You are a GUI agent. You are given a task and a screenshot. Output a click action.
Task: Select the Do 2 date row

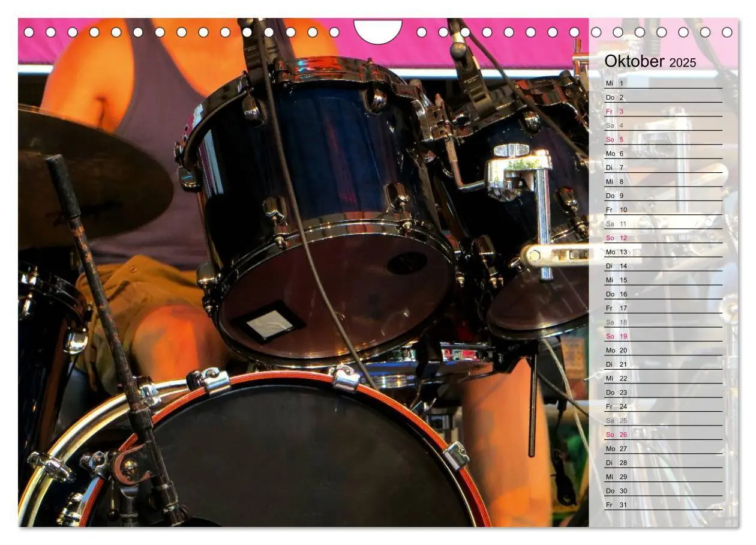663,97
